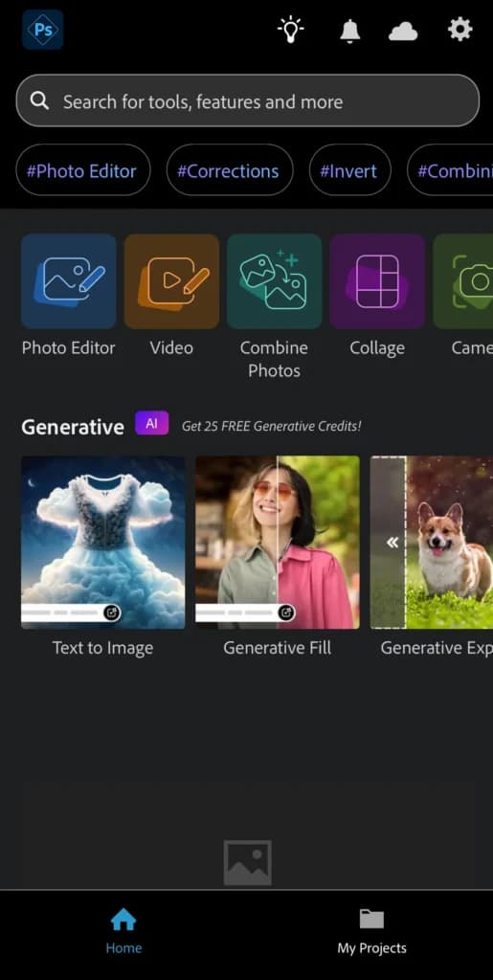Open the Video tile icon
The image size is (493, 980).
[x=171, y=281]
